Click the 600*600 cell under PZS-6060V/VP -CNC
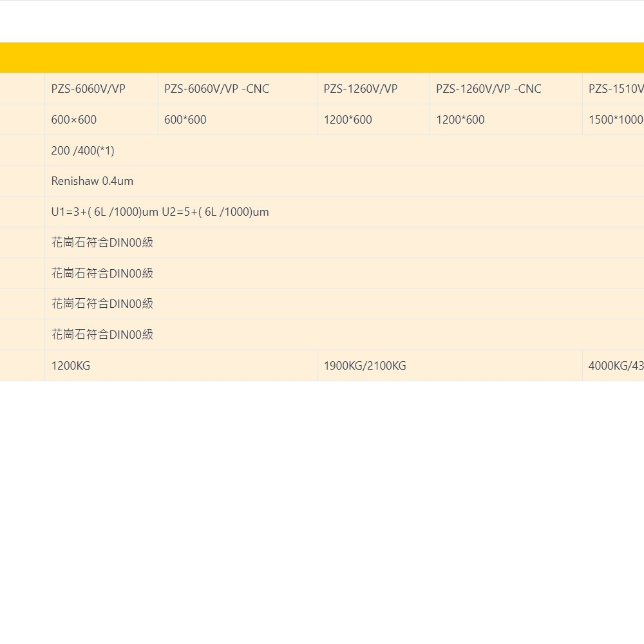644x644 pixels. [x=185, y=120]
